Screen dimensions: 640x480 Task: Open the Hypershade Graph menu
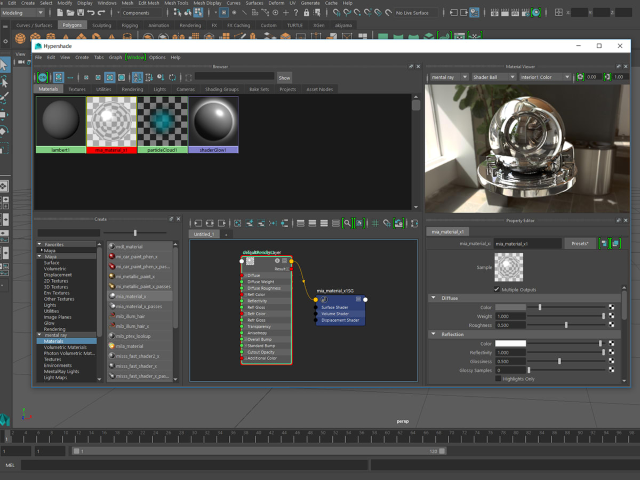tap(115, 57)
